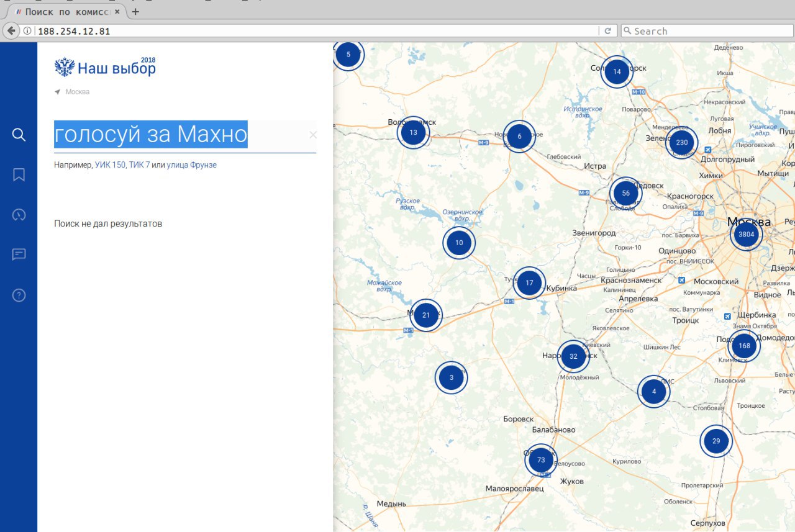Click the Звенигород label on the map
795x532 pixels.
tap(594, 233)
